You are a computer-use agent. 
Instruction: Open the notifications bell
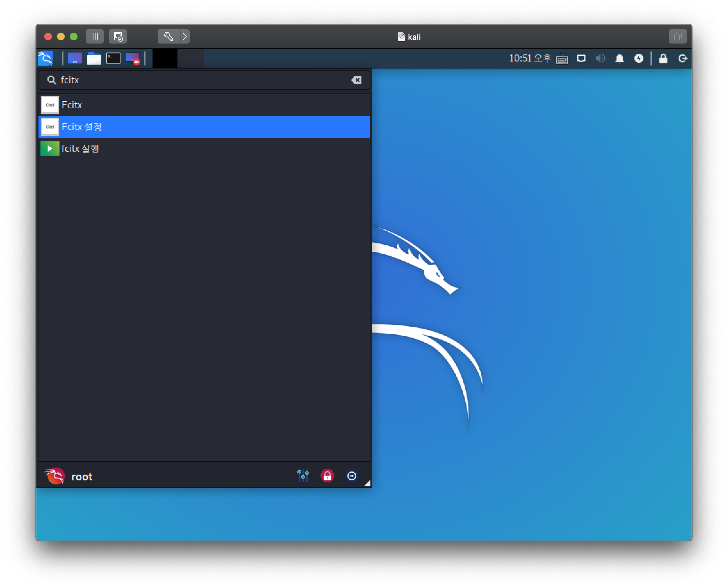pyautogui.click(x=620, y=58)
